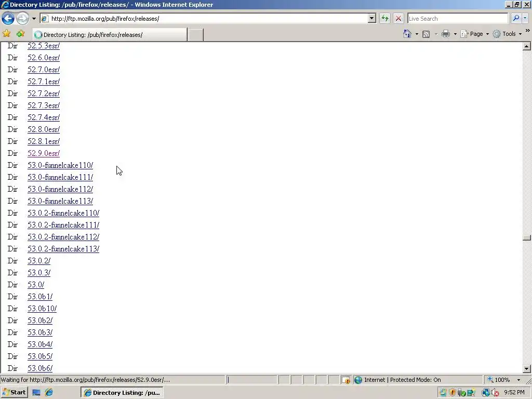Click the Home toolbar icon
532x399 pixels.
[x=407, y=34]
